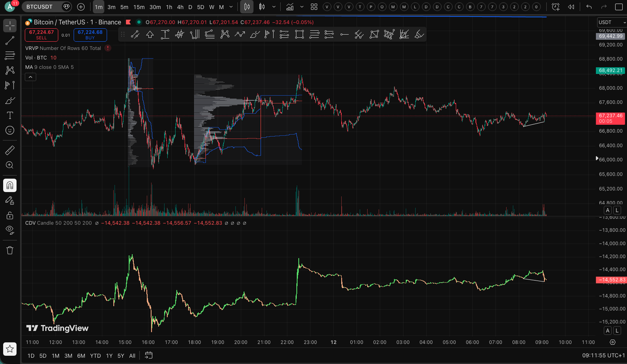This screenshot has height=364, width=627.
Task: Open forecasting and measurement tools in sidebar
Action: pos(9,85)
